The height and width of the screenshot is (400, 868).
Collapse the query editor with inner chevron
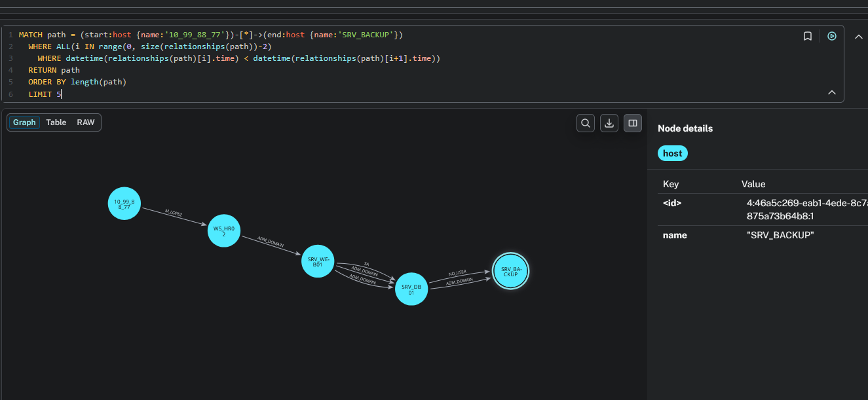point(832,93)
